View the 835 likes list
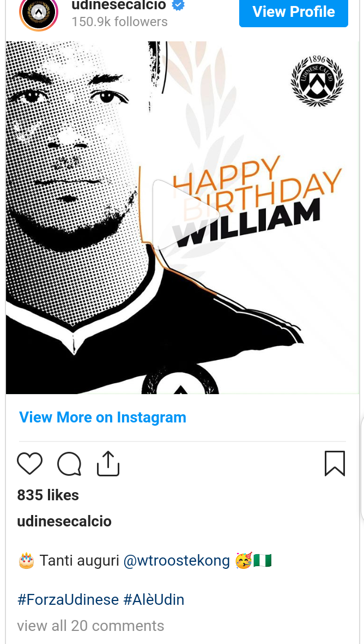Image resolution: width=364 pixels, height=644 pixels. click(x=48, y=495)
